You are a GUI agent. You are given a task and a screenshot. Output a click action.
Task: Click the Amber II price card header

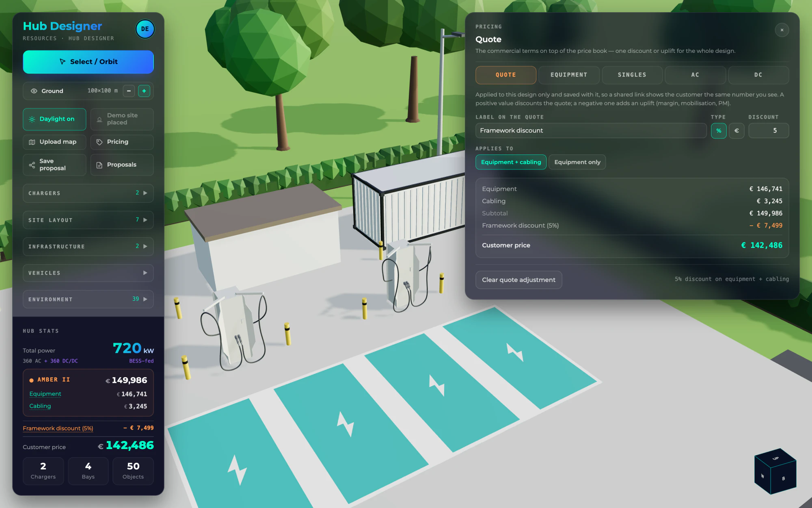click(88, 380)
